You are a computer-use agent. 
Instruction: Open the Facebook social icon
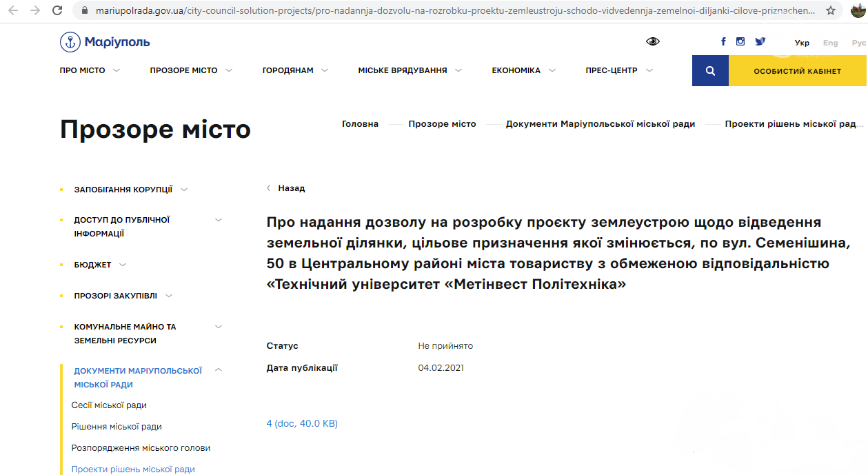[723, 41]
